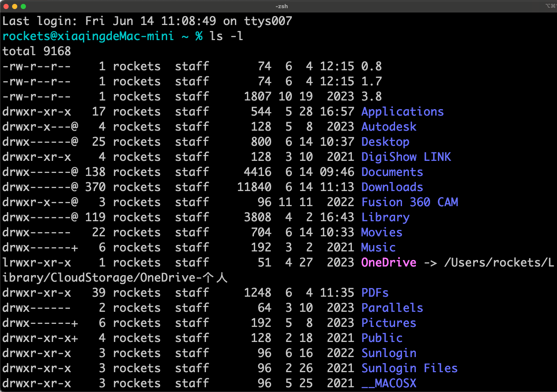Click the red close window button
Screen dimensions: 557x392
[x=6, y=6]
